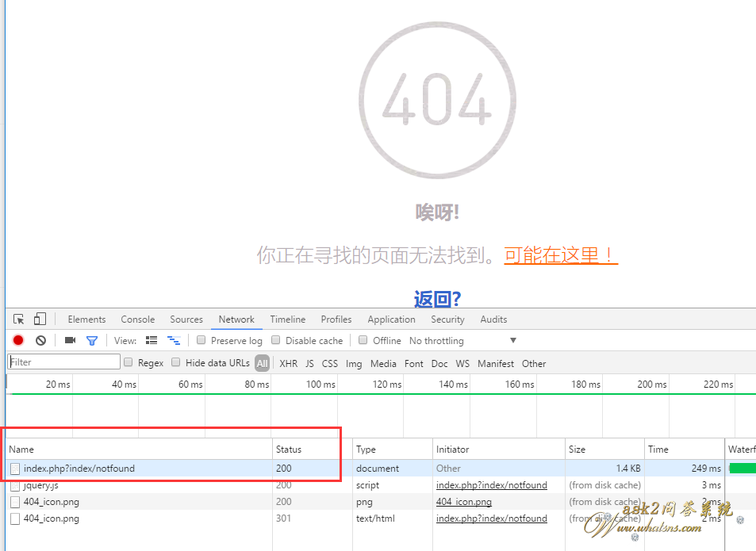Switch to the Application tab
Image resolution: width=756 pixels, height=551 pixels.
pos(391,320)
